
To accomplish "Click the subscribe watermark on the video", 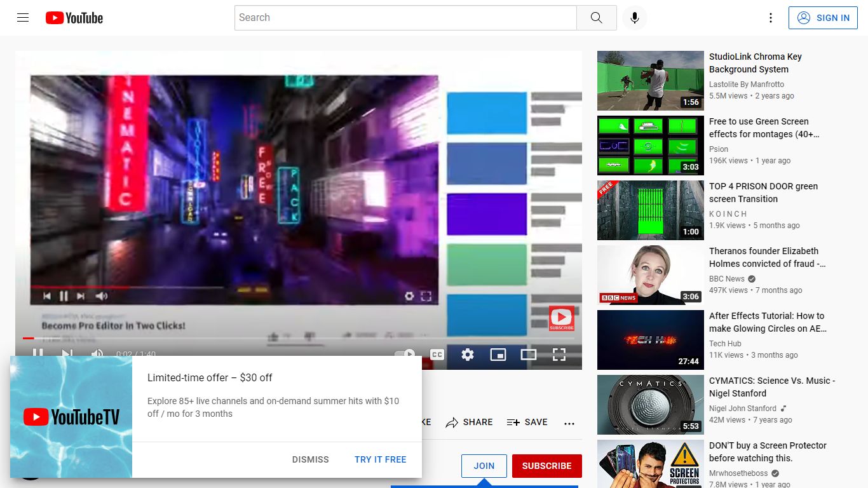I will coord(562,318).
